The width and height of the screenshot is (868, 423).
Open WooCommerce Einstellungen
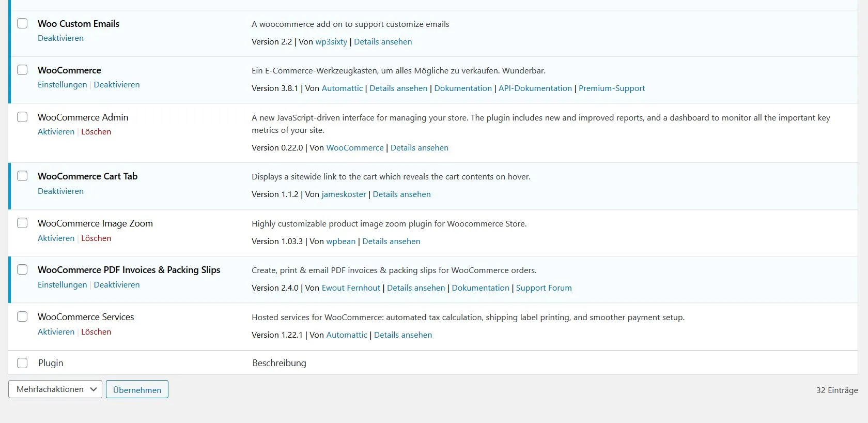62,85
